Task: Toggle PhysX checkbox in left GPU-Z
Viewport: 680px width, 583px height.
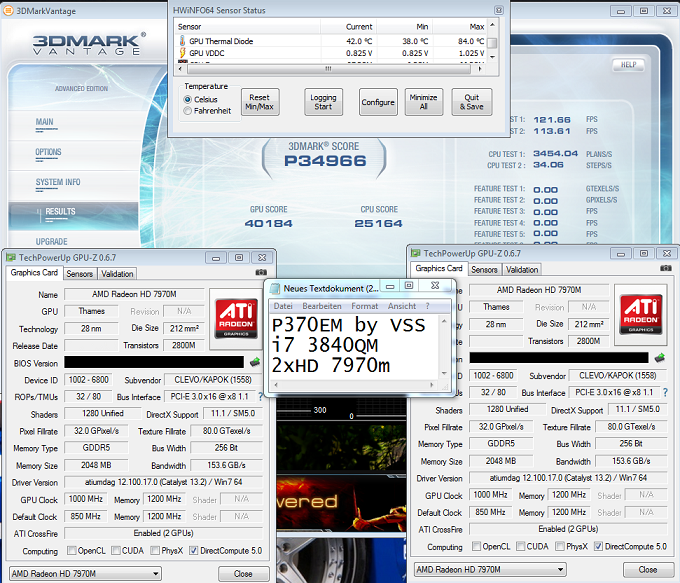Action: [x=155, y=550]
